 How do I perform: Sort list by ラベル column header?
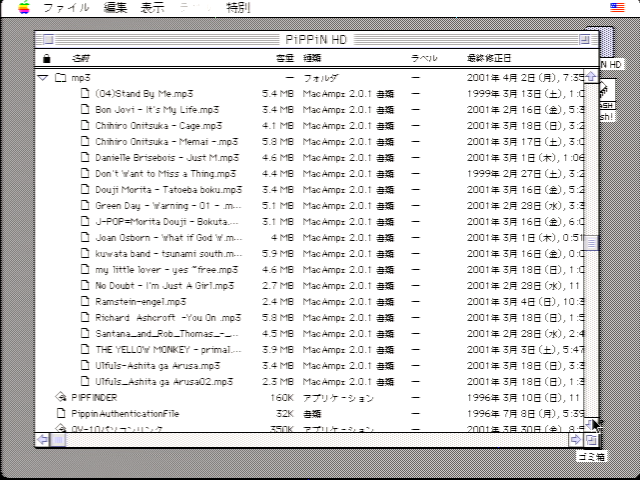(424, 58)
